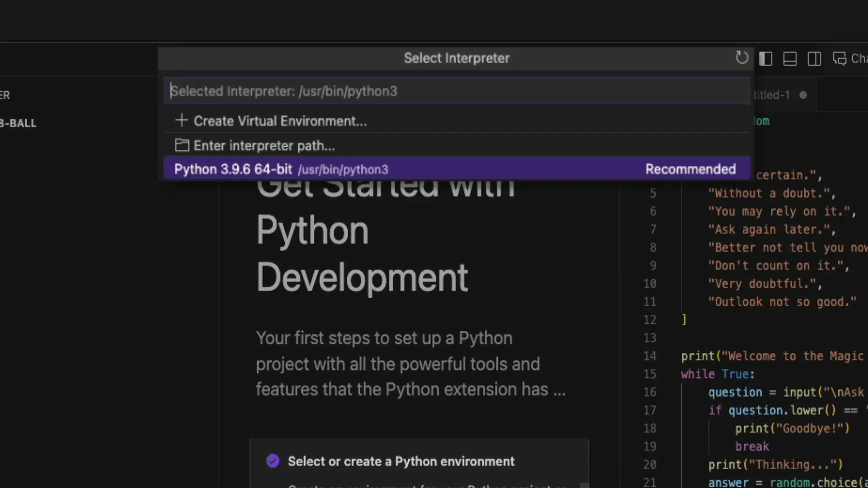This screenshot has width=868, height=488.
Task: Choose Enter interpreter path... option
Action: pos(457,145)
